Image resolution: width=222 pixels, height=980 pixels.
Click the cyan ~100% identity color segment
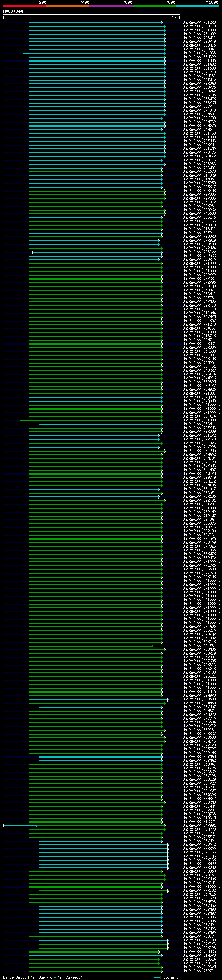pos(197,6)
